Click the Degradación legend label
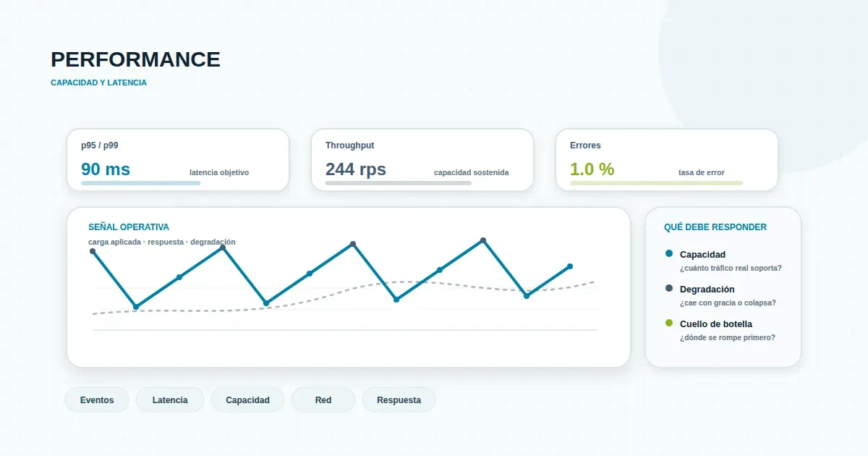The image size is (868, 456). point(707,290)
